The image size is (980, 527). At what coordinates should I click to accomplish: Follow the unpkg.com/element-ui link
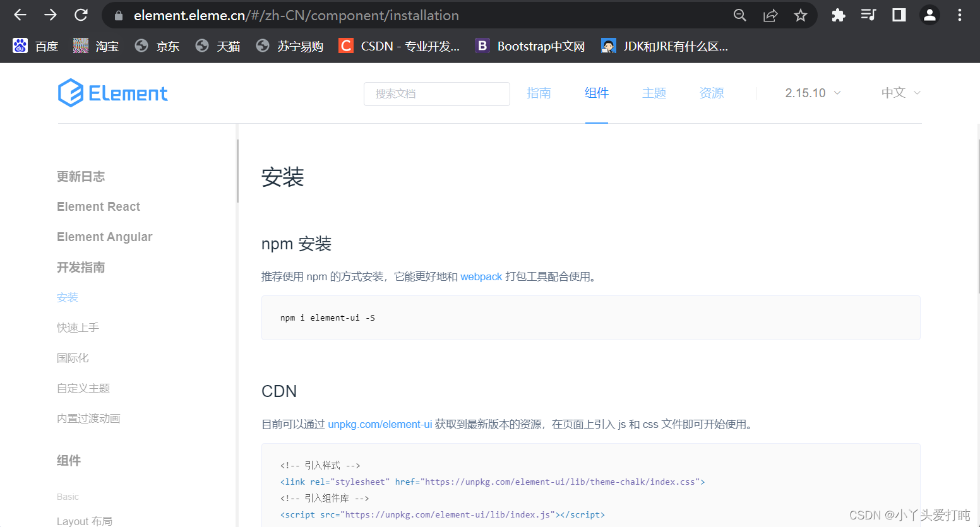[380, 424]
